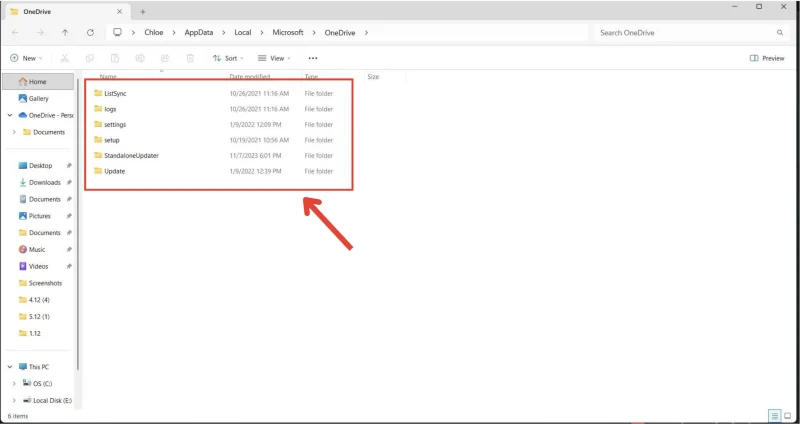Click the Rename icon in toolbar
This screenshot has height=424, width=800.
point(140,58)
